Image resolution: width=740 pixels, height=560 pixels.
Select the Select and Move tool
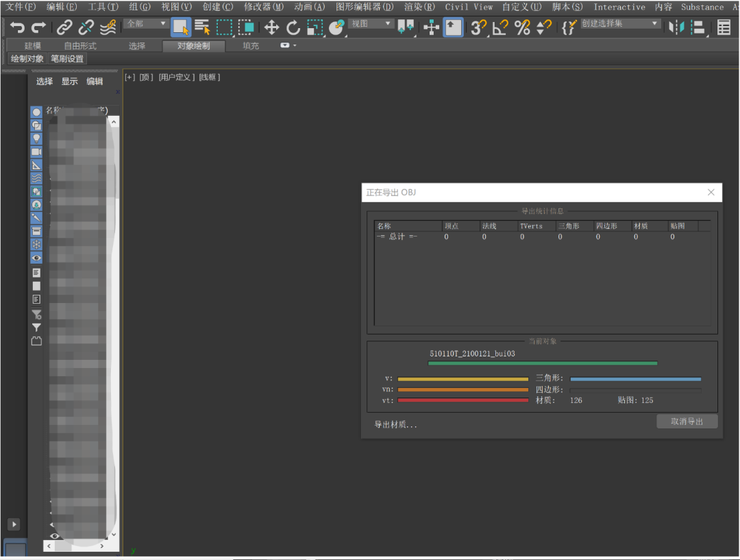coord(272,27)
